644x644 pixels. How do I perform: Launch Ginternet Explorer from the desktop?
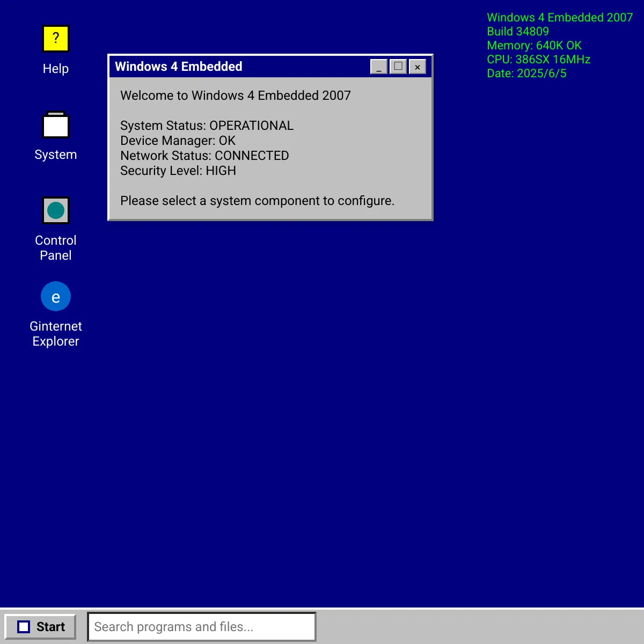point(56,296)
